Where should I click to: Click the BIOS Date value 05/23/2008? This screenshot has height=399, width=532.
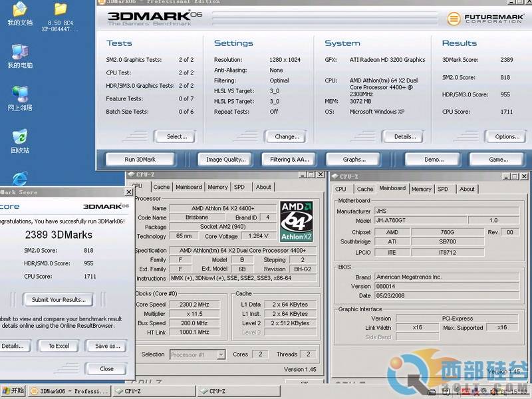point(447,295)
